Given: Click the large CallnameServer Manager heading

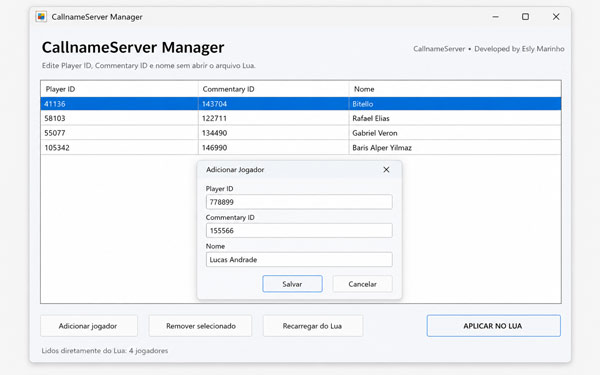Looking at the screenshot, I should [x=133, y=47].
